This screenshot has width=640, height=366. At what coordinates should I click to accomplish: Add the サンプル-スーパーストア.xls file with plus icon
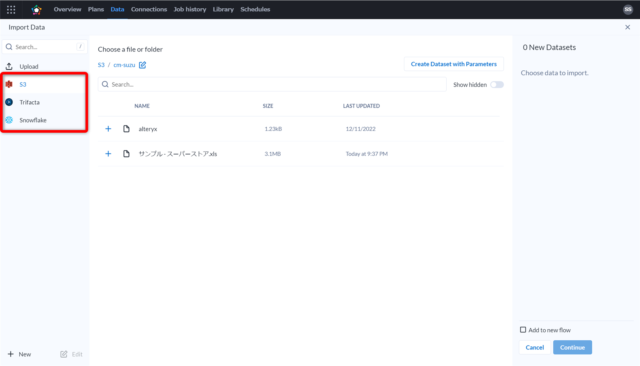point(108,154)
